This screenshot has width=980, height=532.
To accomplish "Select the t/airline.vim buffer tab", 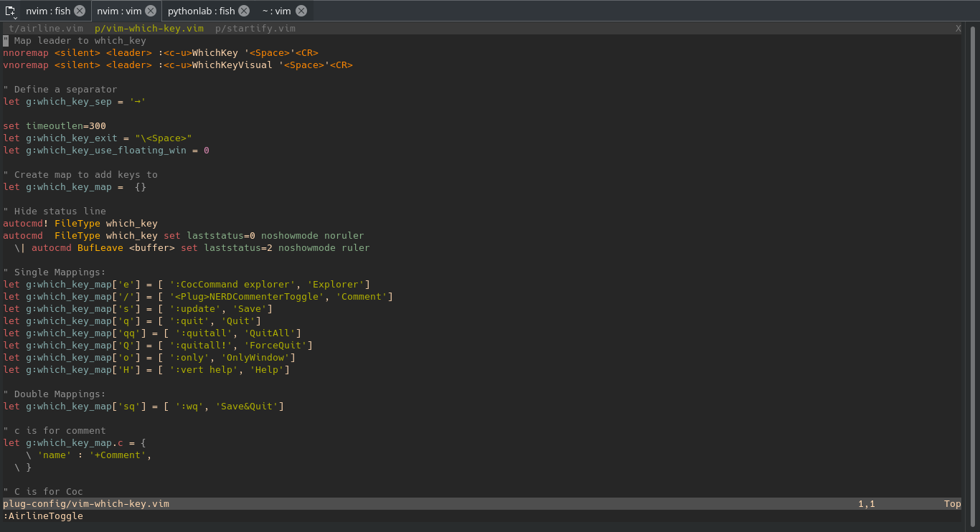I will 45,28.
